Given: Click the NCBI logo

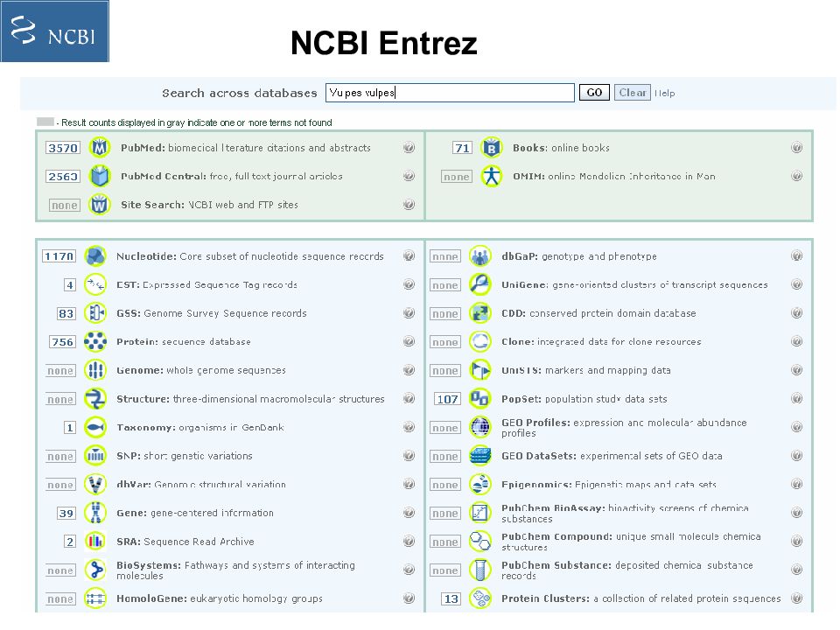Looking at the screenshot, I should (x=54, y=31).
